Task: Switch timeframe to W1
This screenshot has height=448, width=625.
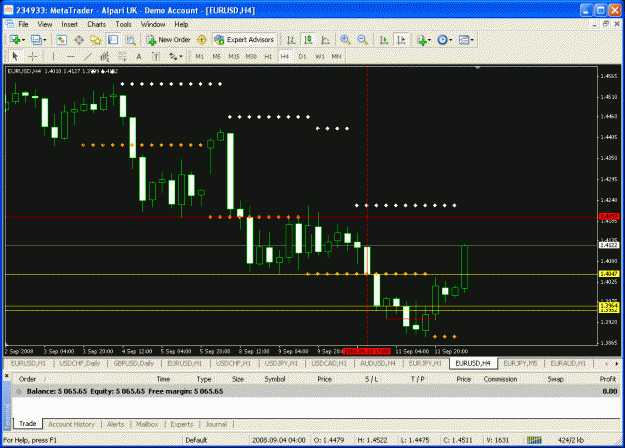Action: tap(320, 57)
